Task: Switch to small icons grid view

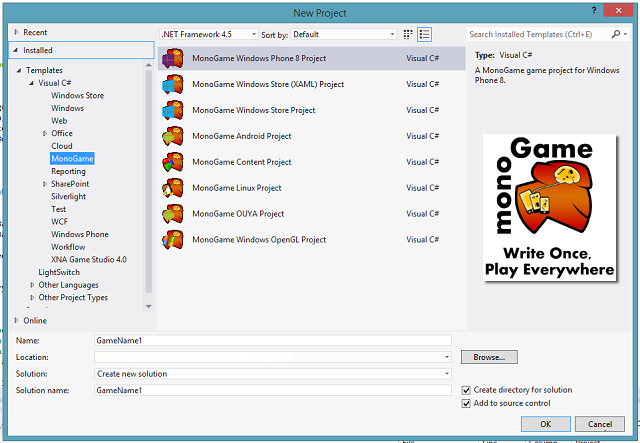Action: pos(408,34)
